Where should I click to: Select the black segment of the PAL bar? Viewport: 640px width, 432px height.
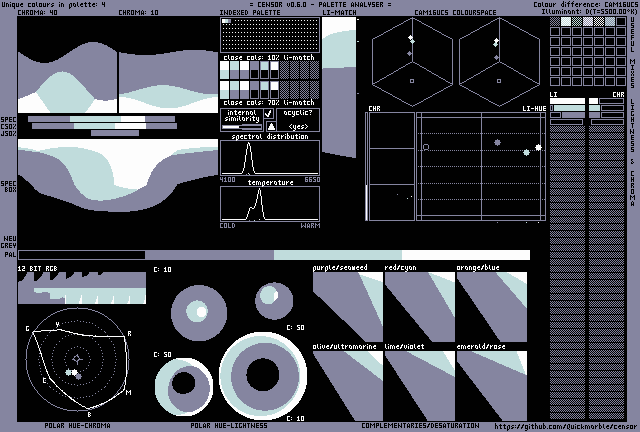(x=82, y=255)
